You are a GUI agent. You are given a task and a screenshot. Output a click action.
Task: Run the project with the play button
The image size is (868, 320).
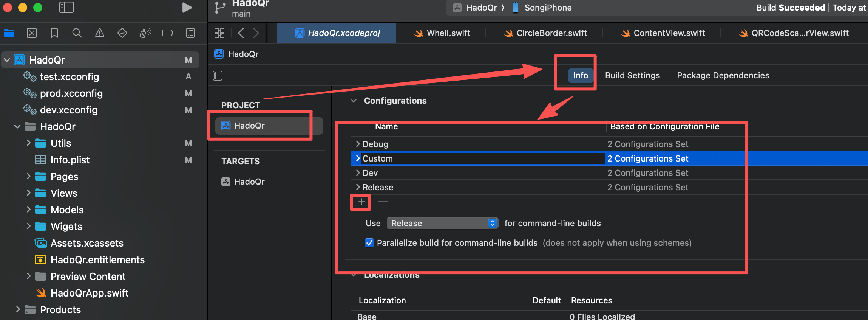tap(187, 8)
